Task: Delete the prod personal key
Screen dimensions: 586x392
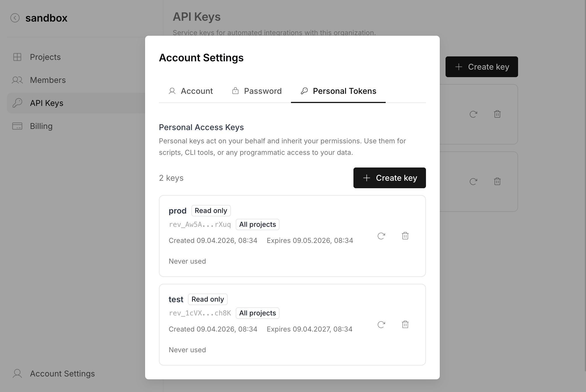Action: point(405,236)
